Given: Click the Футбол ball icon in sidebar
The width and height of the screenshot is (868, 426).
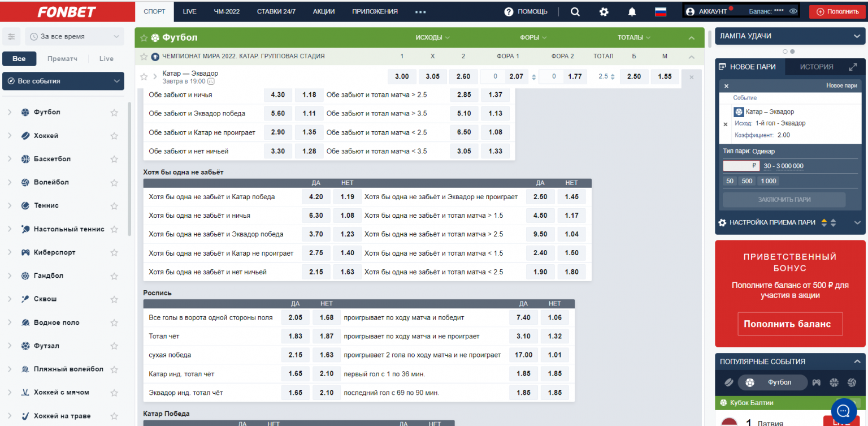Looking at the screenshot, I should pos(25,112).
